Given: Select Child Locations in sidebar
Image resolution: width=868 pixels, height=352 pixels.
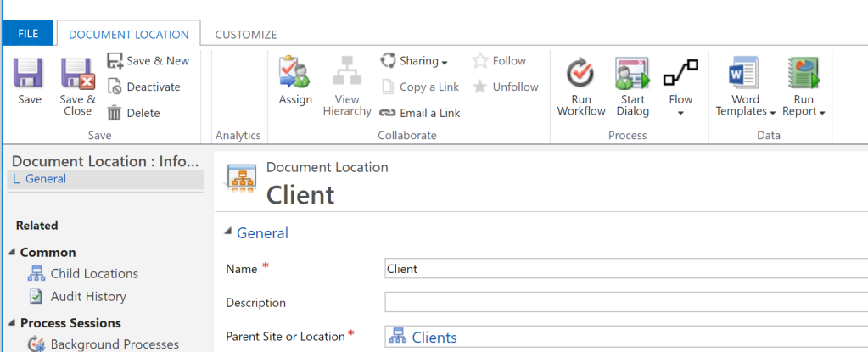Looking at the screenshot, I should [93, 273].
